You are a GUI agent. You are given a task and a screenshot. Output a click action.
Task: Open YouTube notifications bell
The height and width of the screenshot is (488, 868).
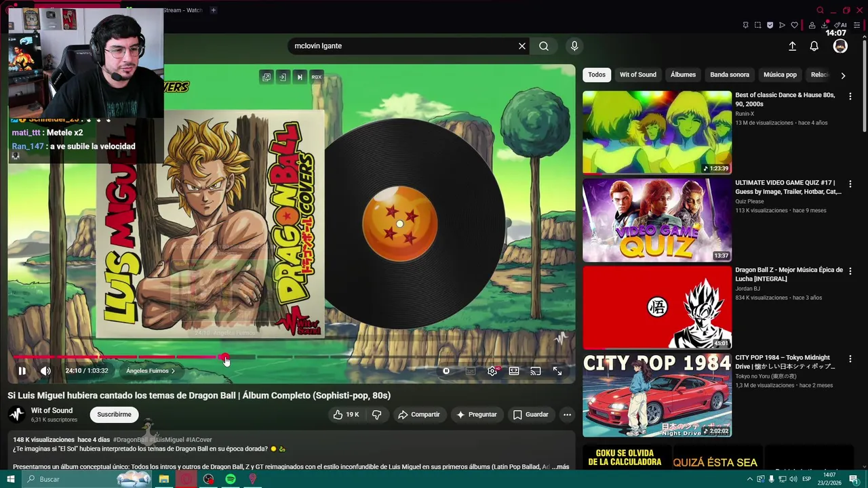click(x=814, y=46)
